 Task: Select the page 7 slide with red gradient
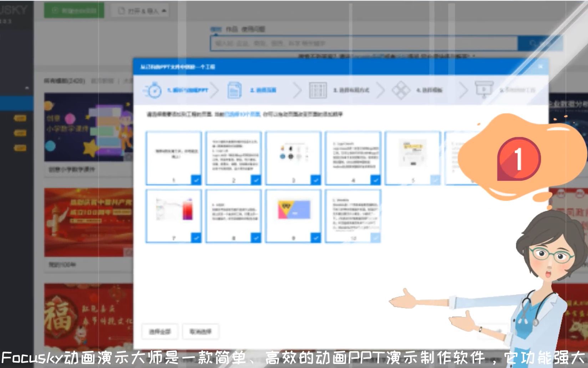pyautogui.click(x=174, y=216)
